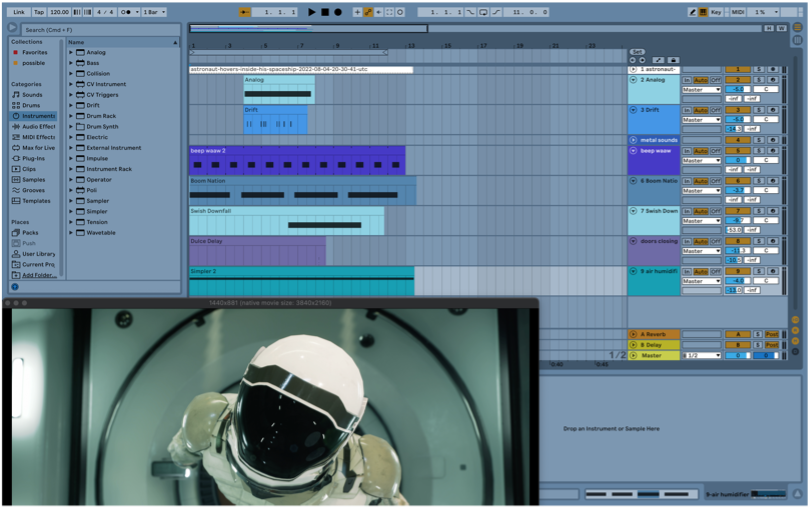Select the Drums category
812x510 pixels.
[31, 105]
